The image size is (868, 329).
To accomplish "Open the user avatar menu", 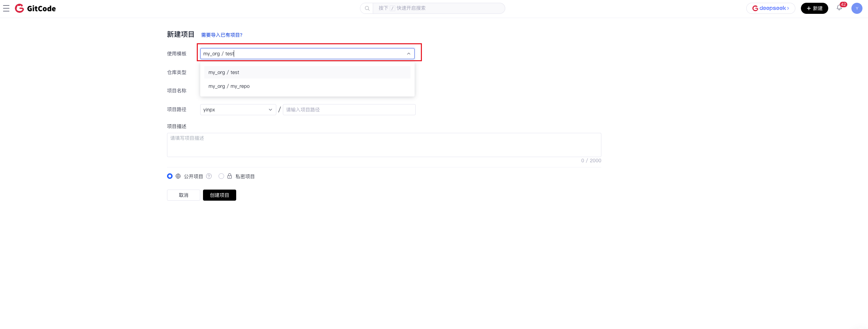I will pos(857,8).
